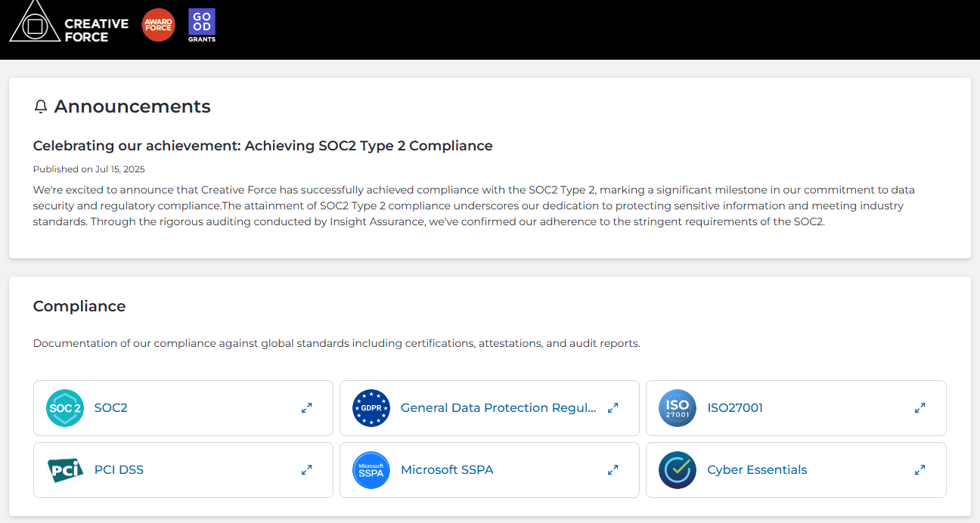Expand the Microsoft SSPA card arrow
The image size is (980, 523).
(x=613, y=470)
